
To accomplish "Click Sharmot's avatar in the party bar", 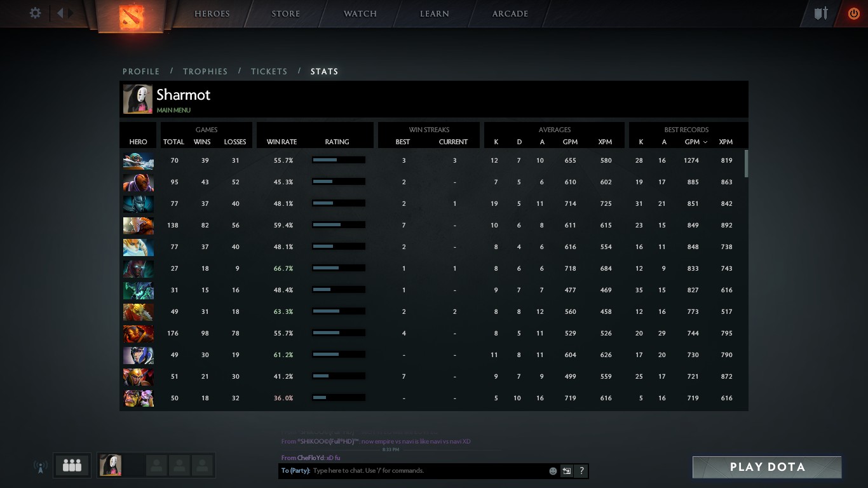I will pos(111,465).
